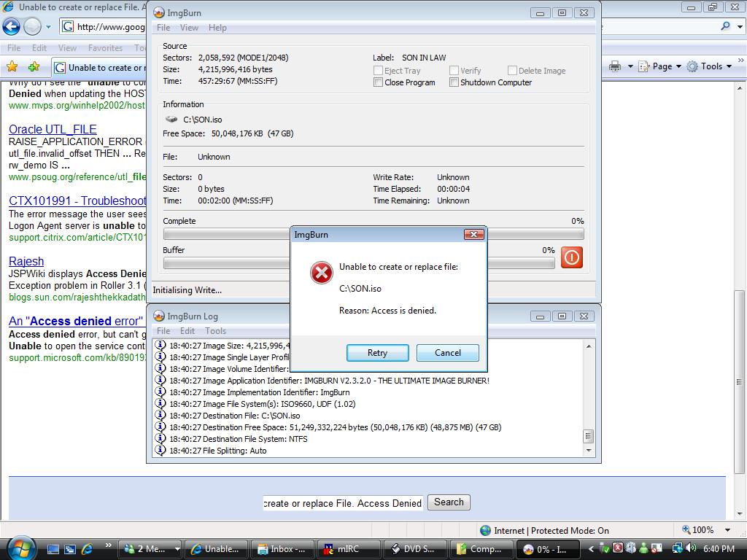Open the View menu in the ImgBurn window

(189, 28)
